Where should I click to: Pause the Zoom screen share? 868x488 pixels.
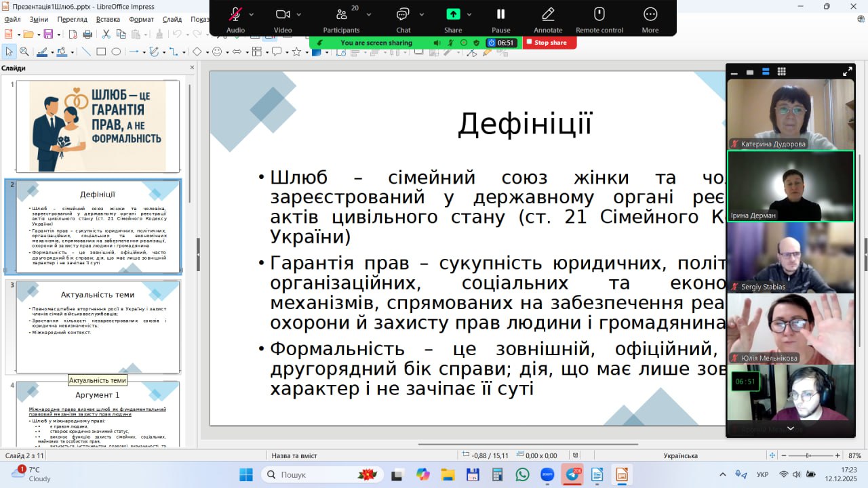coord(500,14)
